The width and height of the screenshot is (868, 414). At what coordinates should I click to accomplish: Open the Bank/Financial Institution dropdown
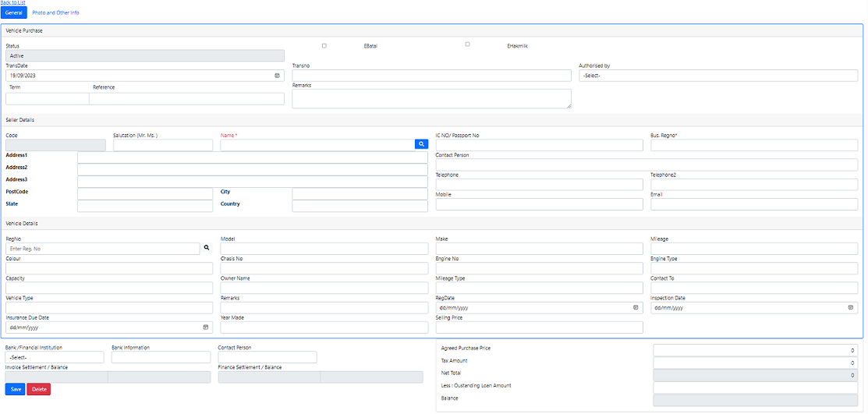[55, 357]
